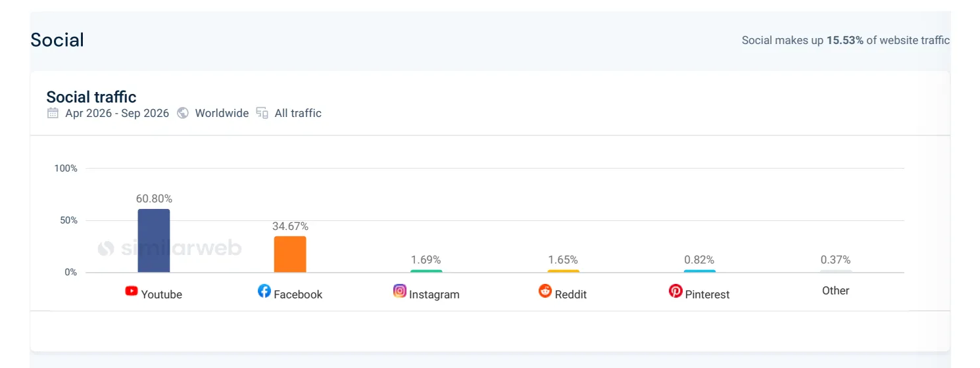Image resolution: width=980 pixels, height=368 pixels.
Task: Click the Instagram logo icon
Action: coord(400,290)
